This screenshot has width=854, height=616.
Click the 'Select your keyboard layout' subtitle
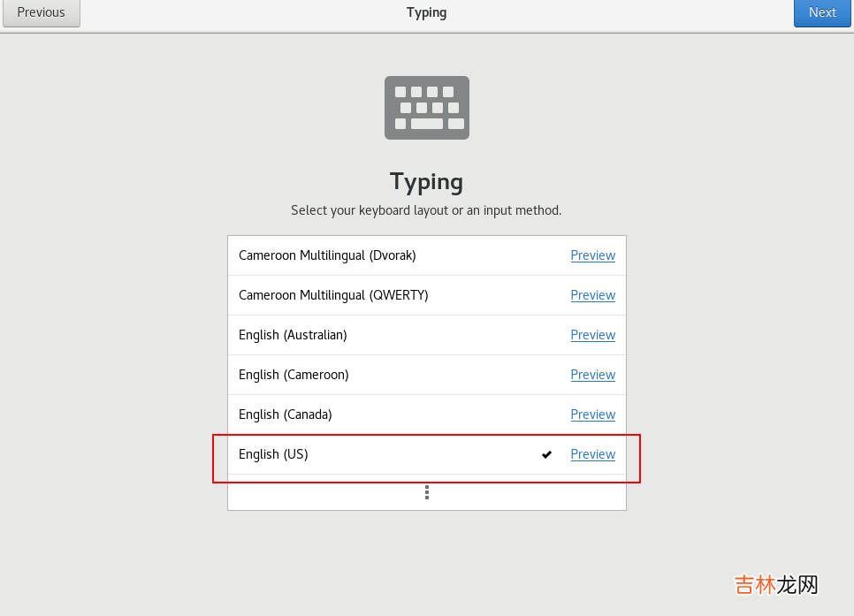tap(426, 210)
